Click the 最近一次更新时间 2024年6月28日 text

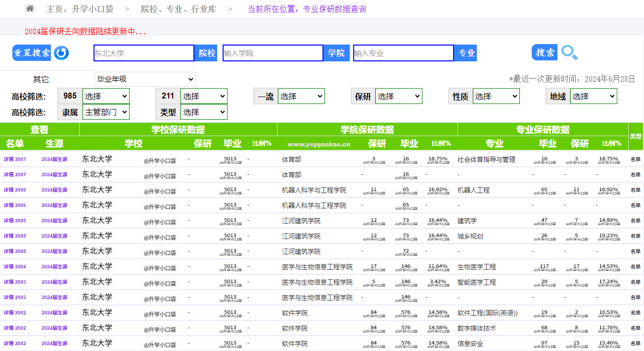[x=572, y=79]
